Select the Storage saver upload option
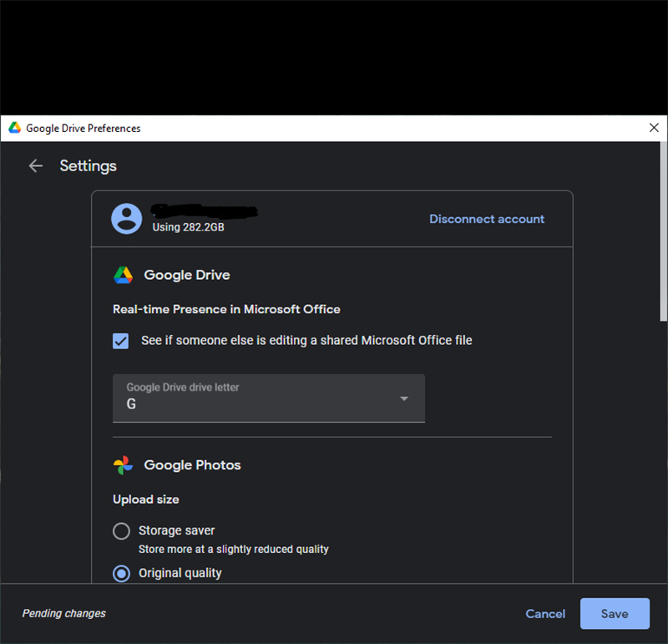 point(122,531)
